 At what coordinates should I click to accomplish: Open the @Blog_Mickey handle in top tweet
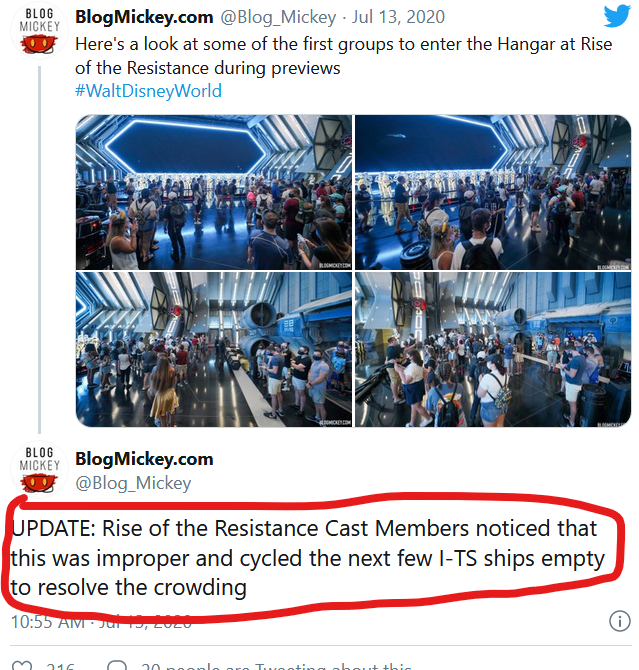[278, 17]
